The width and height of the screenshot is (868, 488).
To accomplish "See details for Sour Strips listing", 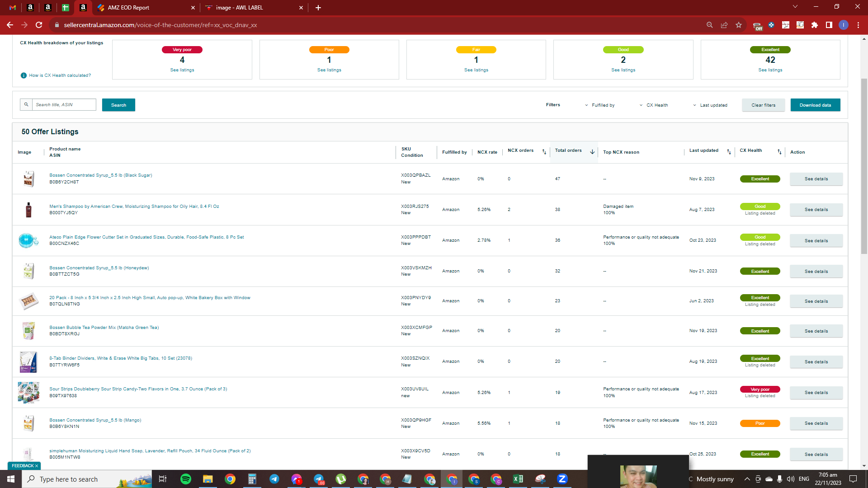I will (x=816, y=393).
